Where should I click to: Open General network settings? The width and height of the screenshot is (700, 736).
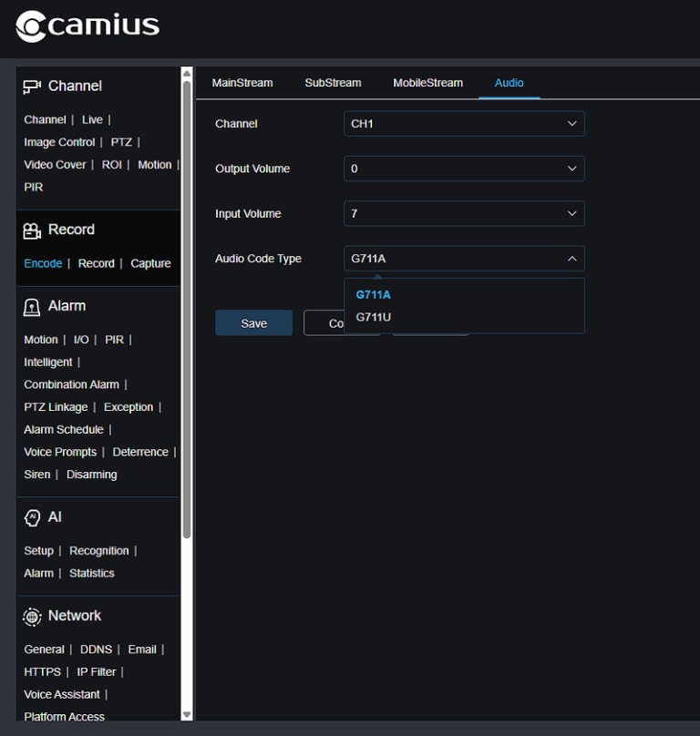[x=44, y=649]
